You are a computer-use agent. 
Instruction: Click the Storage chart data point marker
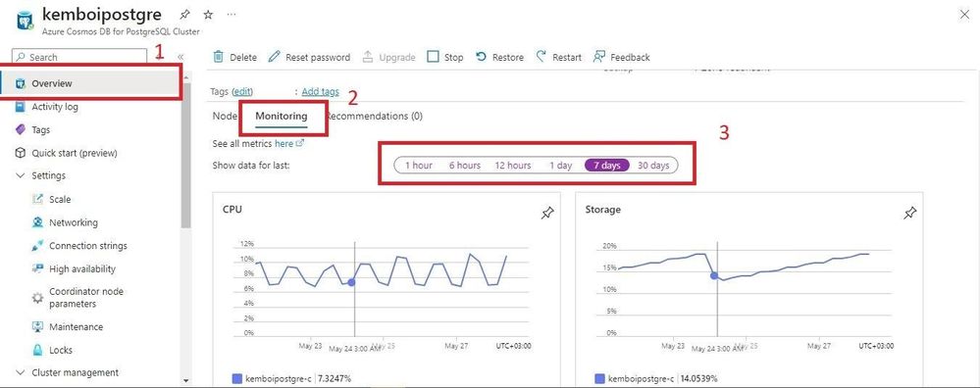coord(714,275)
